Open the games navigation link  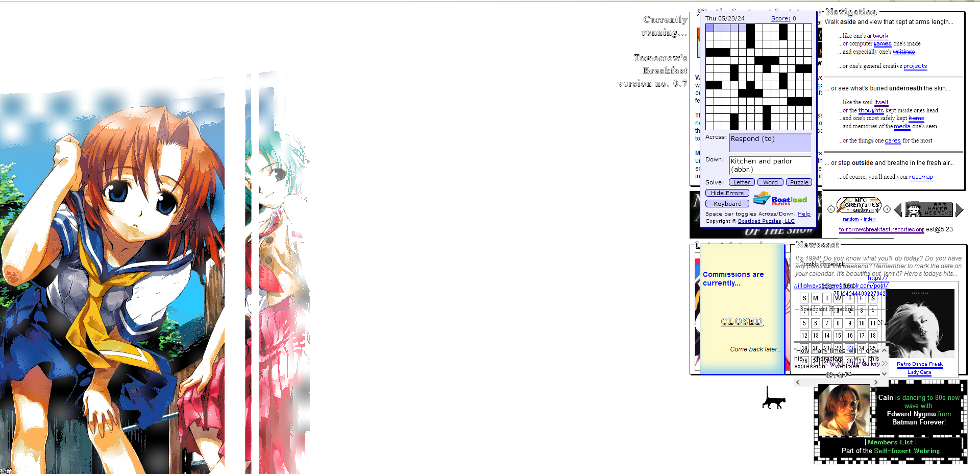tap(883, 44)
